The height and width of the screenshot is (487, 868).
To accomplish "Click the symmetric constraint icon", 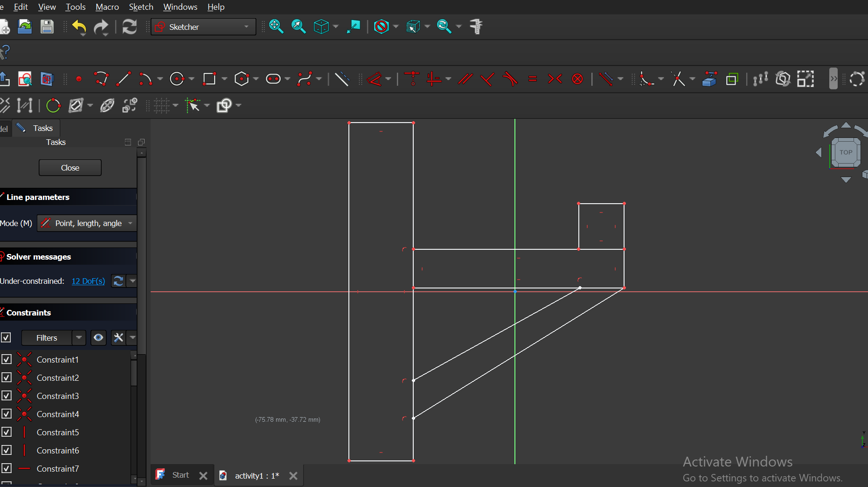I will [555, 79].
